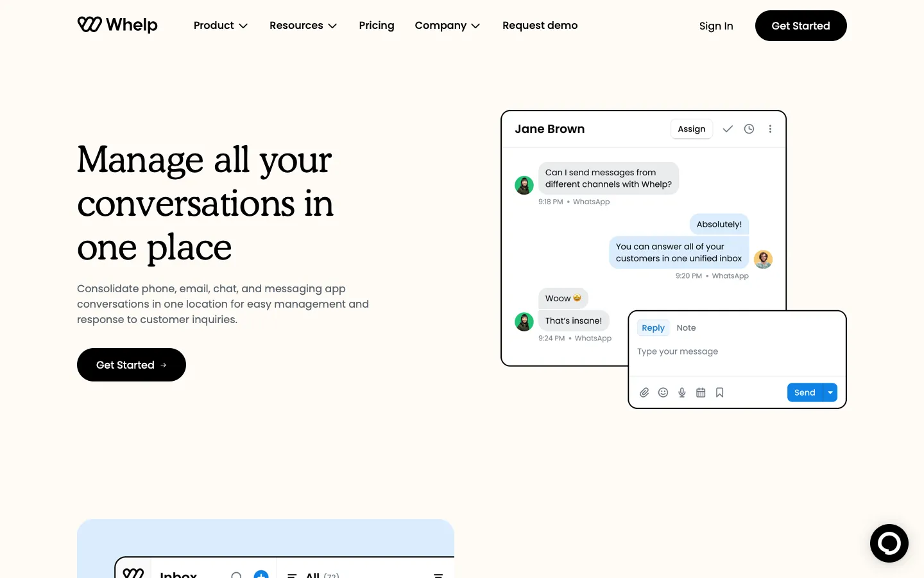924x578 pixels.
Task: Expand the Product menu chevron
Action: pos(243,26)
